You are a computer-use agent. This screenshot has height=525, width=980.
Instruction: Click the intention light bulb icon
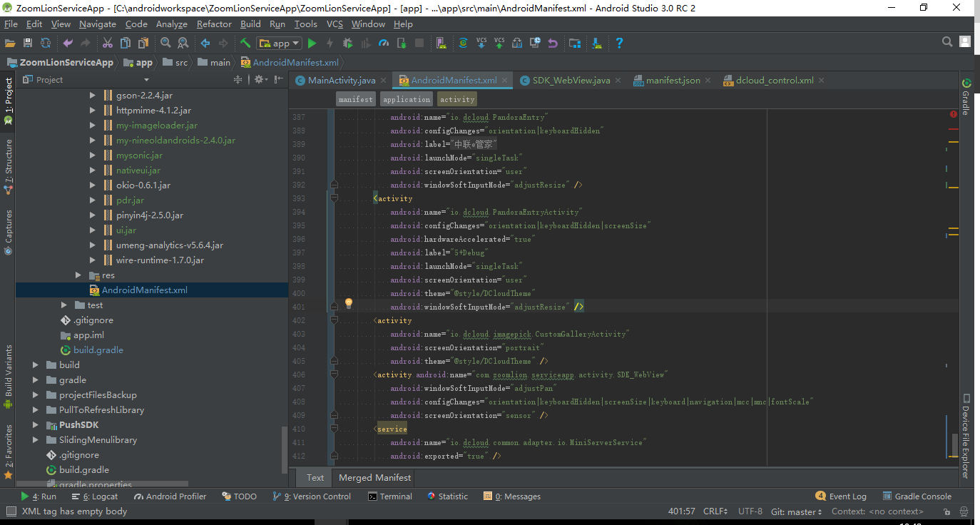(349, 304)
